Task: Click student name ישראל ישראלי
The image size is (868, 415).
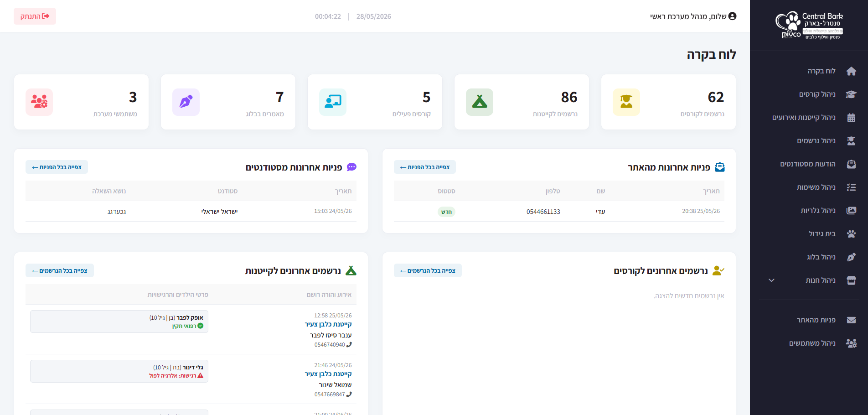Action: (220, 212)
